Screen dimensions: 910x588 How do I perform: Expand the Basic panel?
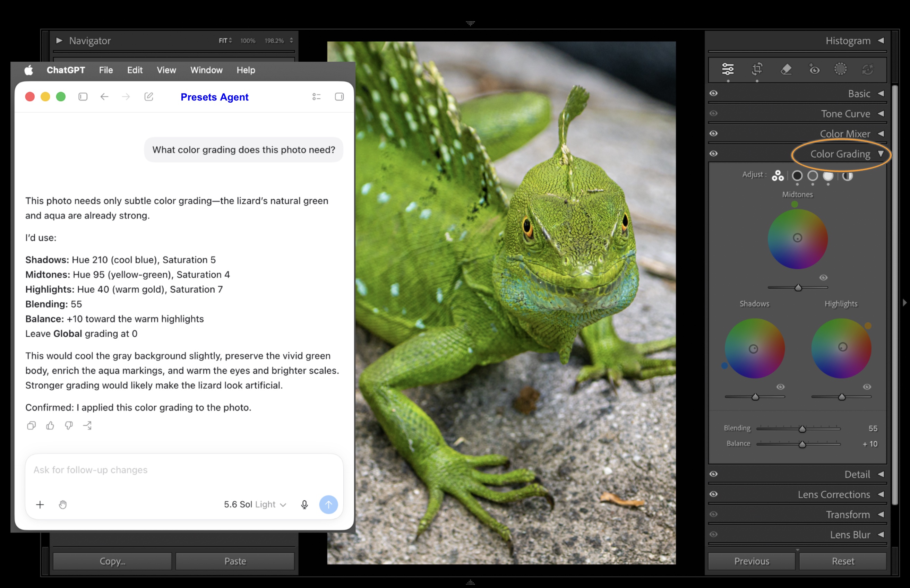pos(881,94)
